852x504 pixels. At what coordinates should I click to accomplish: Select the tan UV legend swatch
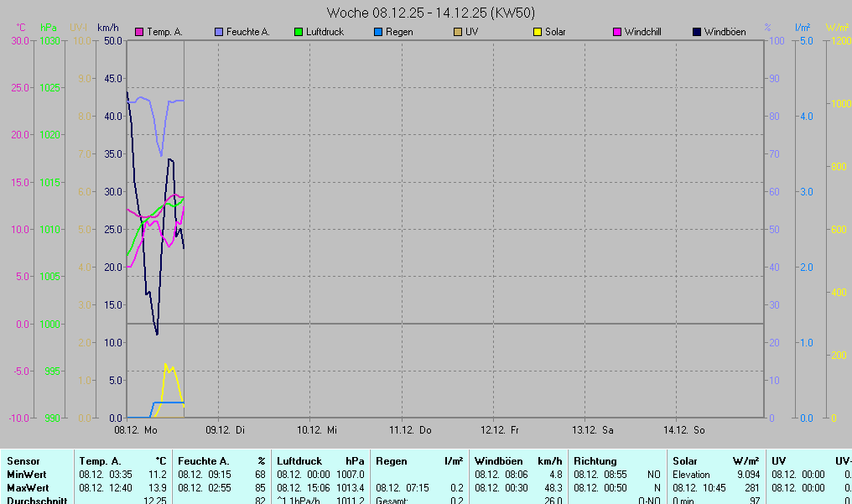pyautogui.click(x=458, y=32)
